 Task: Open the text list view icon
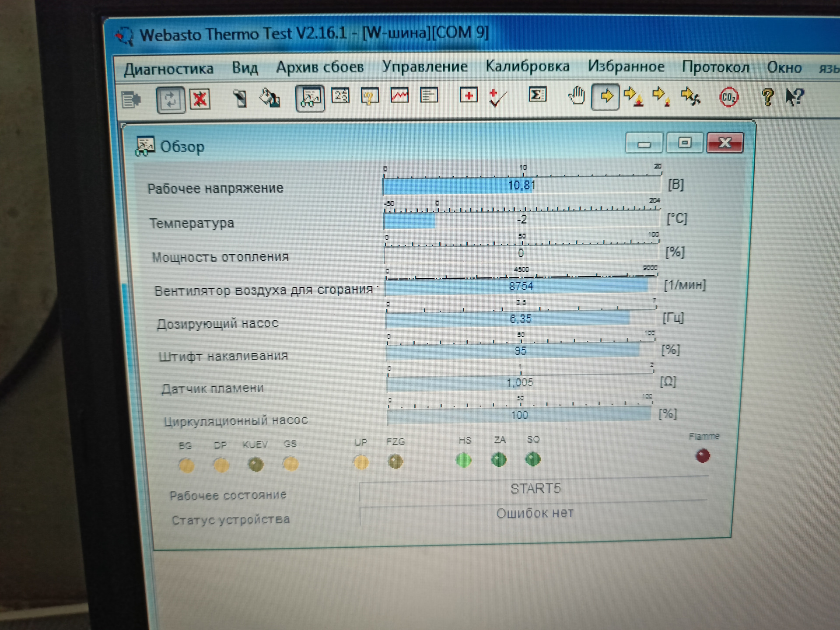429,95
